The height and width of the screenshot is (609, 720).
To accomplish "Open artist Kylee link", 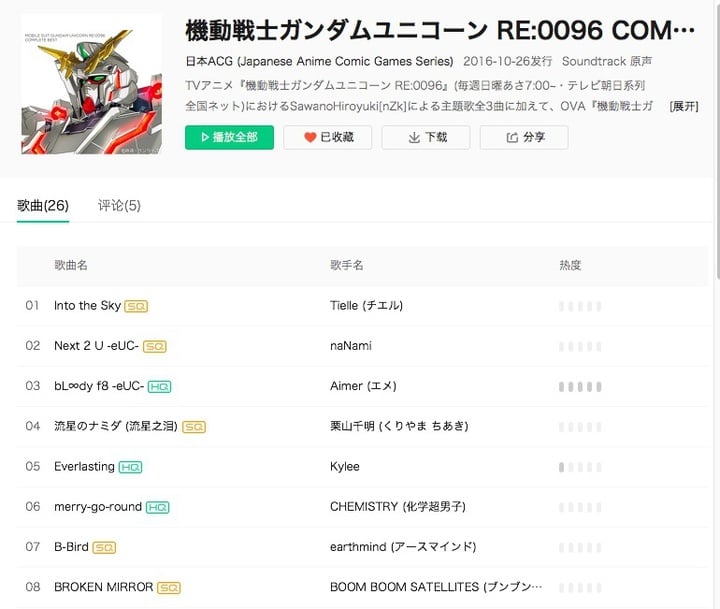I will [x=344, y=467].
